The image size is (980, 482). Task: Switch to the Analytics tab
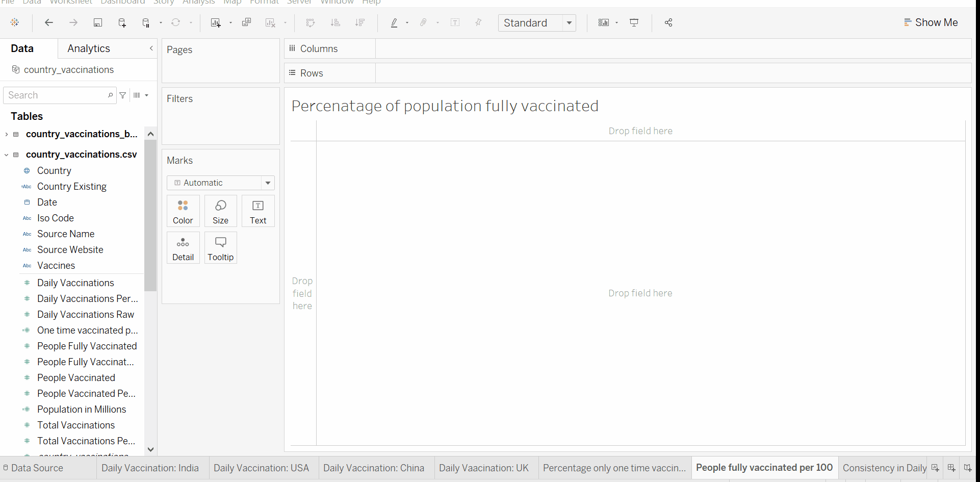coord(89,48)
